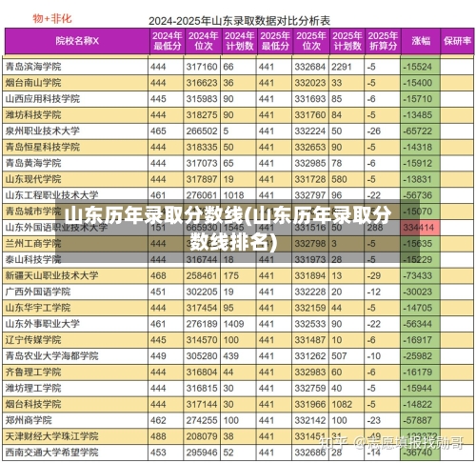Click the 涨幅 column header

[x=421, y=41]
